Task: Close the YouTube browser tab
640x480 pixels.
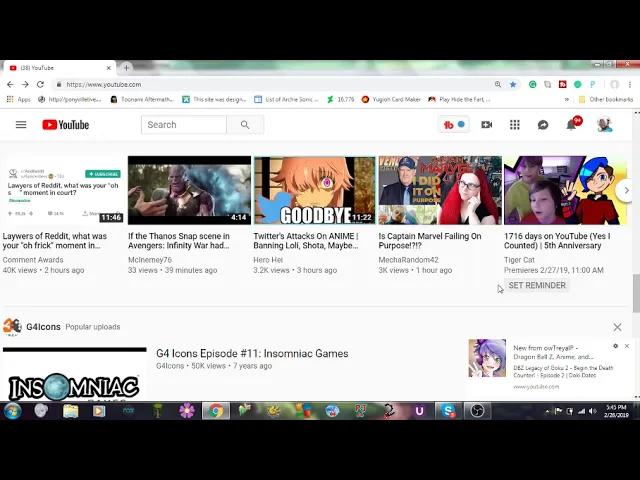Action: (109, 68)
